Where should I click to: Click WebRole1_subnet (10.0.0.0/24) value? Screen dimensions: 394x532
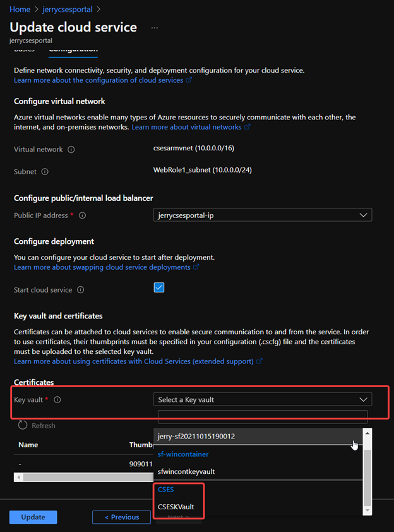[203, 170]
